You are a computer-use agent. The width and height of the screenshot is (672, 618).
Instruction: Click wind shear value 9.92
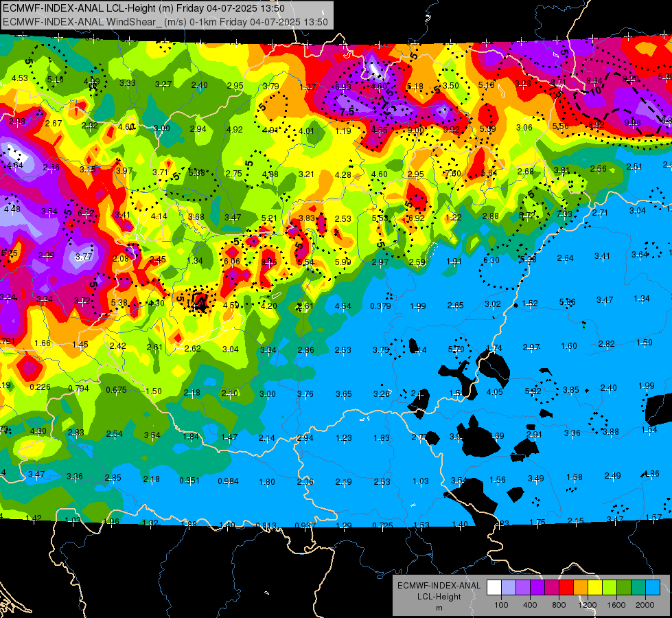pyautogui.click(x=451, y=130)
